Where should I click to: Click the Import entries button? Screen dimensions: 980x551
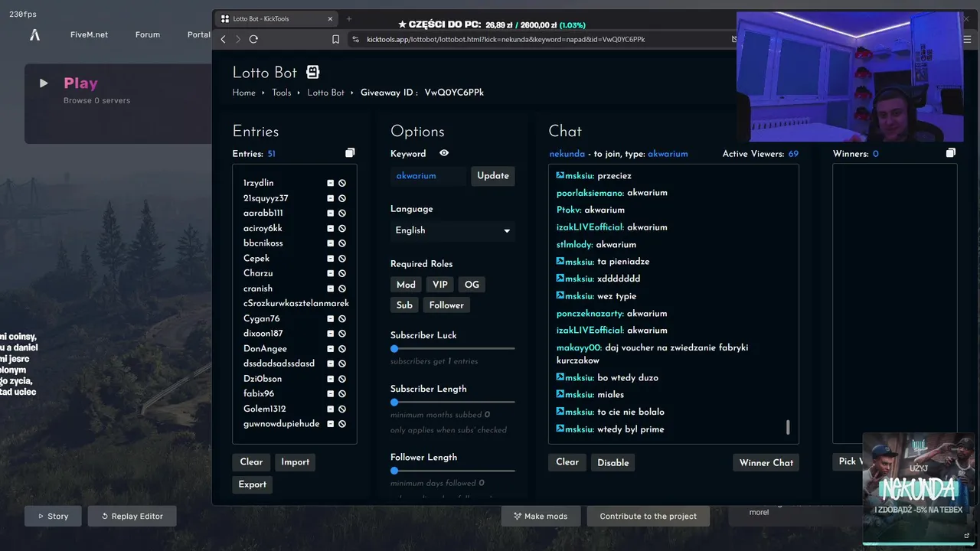[x=295, y=462]
